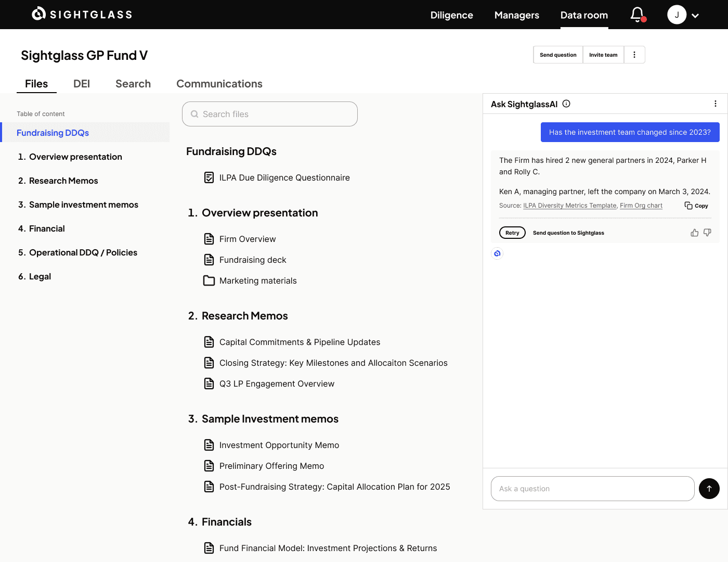Open Investment Opportunity Memo file name
This screenshot has height=562, width=728.
(x=279, y=445)
